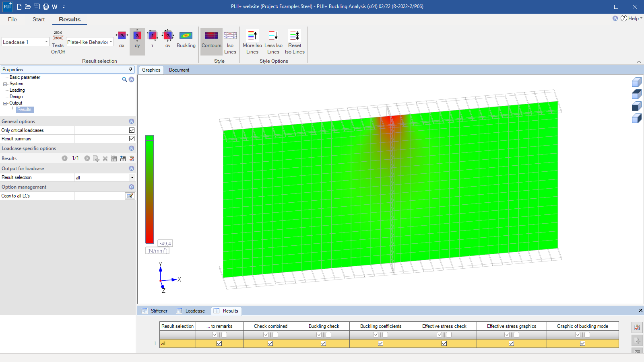Toggle Only critical loadcases checkbox

pos(132,130)
